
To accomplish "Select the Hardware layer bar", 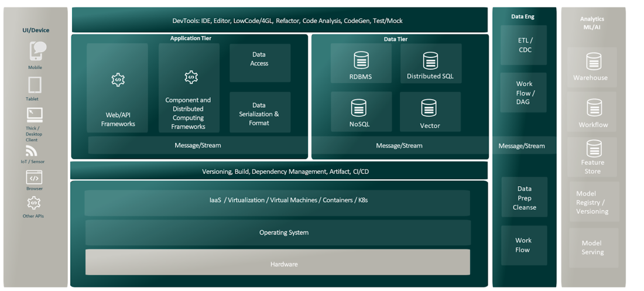I will [278, 263].
